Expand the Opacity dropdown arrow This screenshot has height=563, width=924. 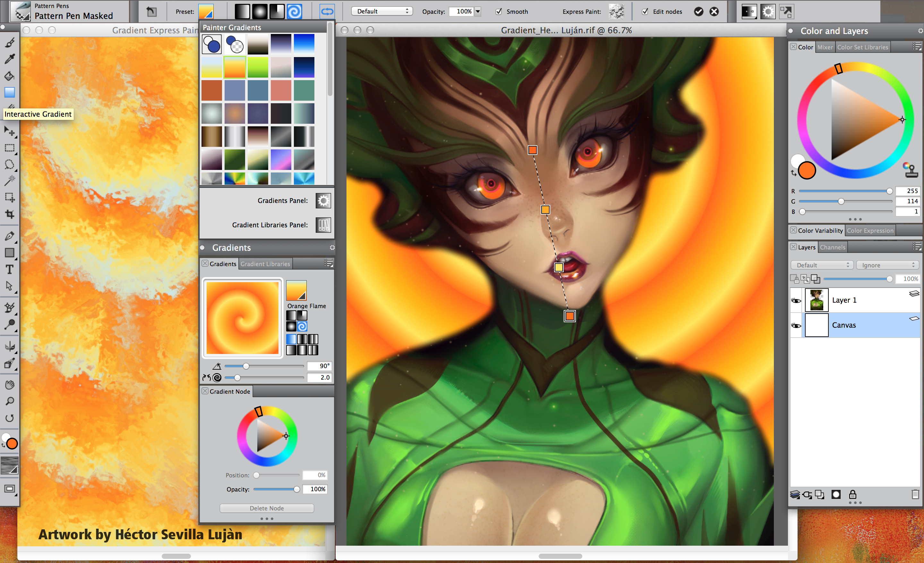(x=478, y=11)
